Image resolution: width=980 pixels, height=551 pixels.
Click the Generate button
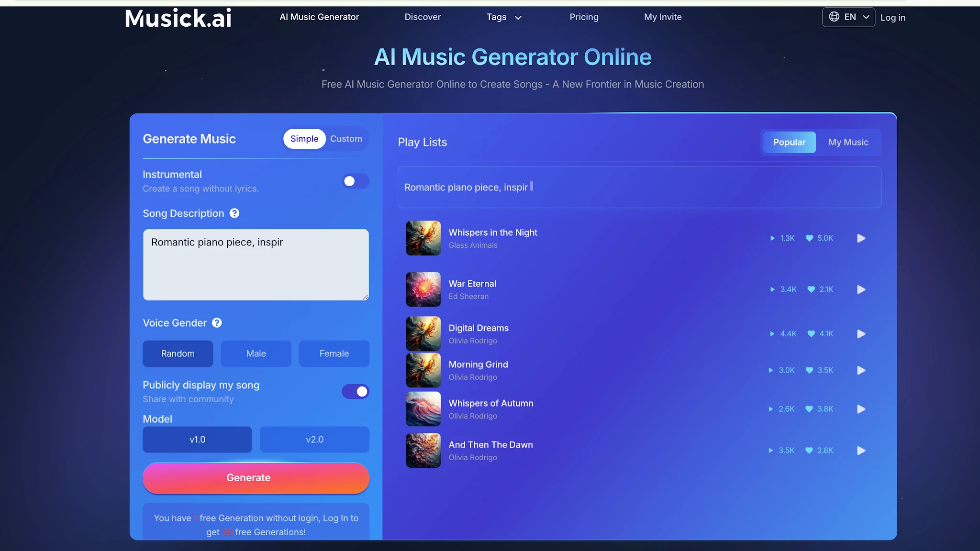click(x=256, y=477)
